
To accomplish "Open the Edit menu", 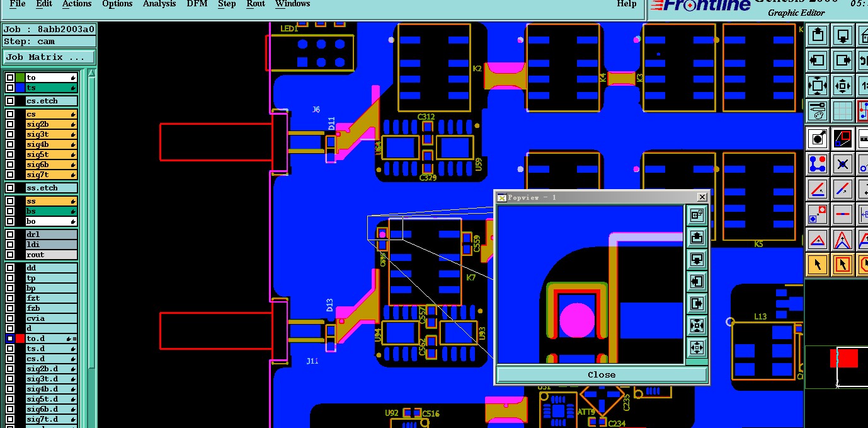I will point(44,4).
